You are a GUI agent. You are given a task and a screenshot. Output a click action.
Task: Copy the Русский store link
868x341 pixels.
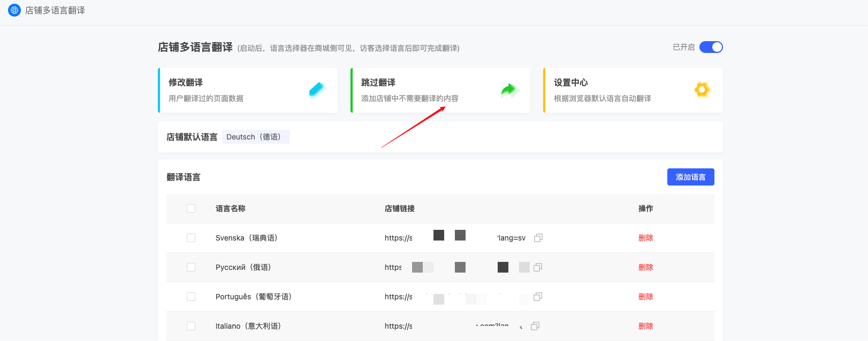538,267
